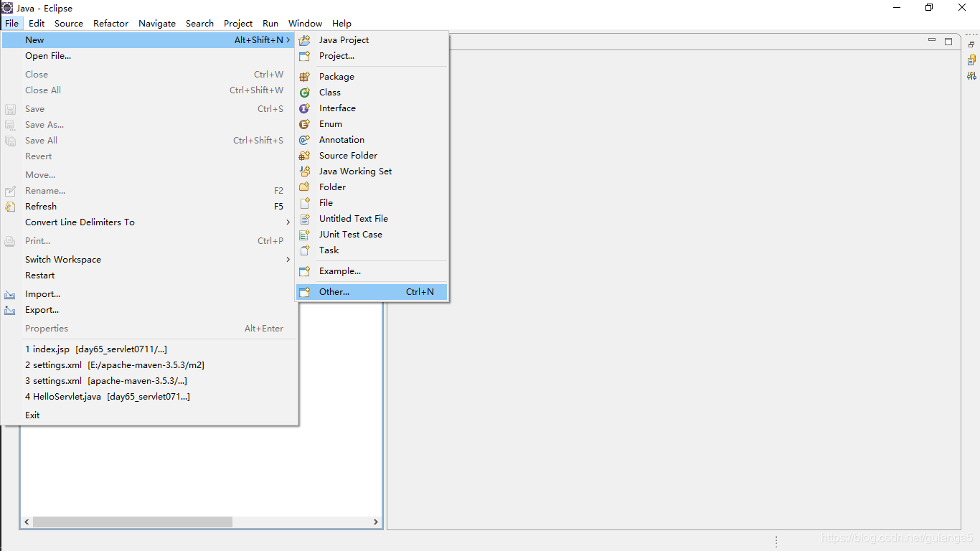
Task: Expand the Switch Workspace submenu
Action: (288, 260)
